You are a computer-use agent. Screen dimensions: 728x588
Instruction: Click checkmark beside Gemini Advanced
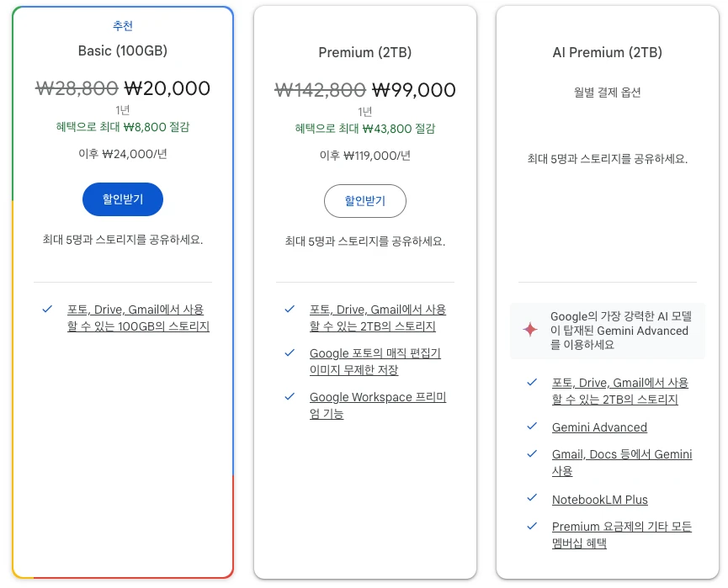(x=532, y=426)
